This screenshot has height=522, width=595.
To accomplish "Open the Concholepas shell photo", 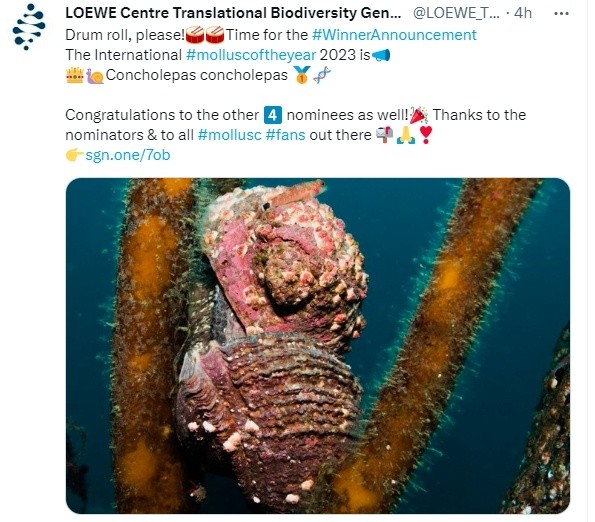I will [318, 346].
